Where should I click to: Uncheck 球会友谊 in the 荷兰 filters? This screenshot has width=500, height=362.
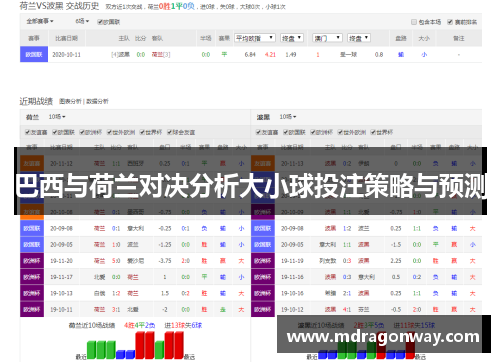pyautogui.click(x=170, y=132)
